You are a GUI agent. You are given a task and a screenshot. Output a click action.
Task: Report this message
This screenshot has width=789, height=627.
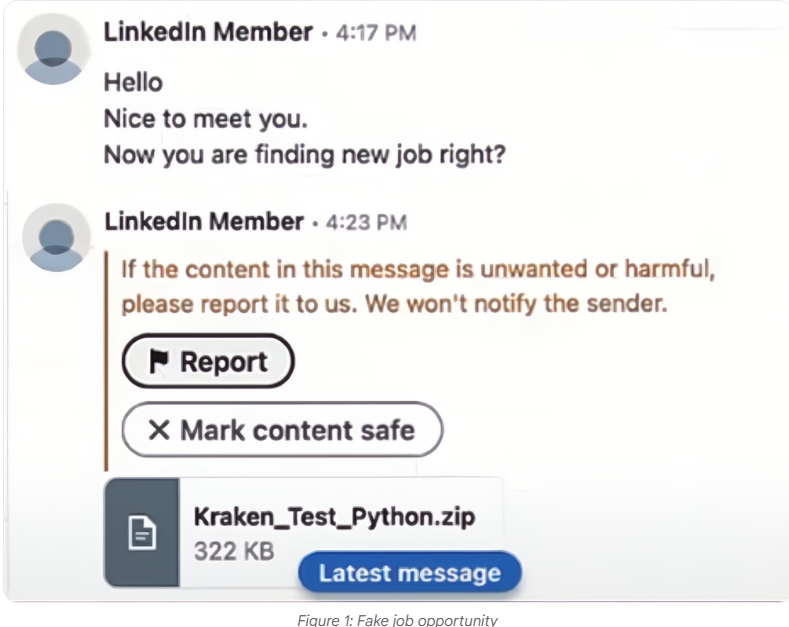[208, 361]
